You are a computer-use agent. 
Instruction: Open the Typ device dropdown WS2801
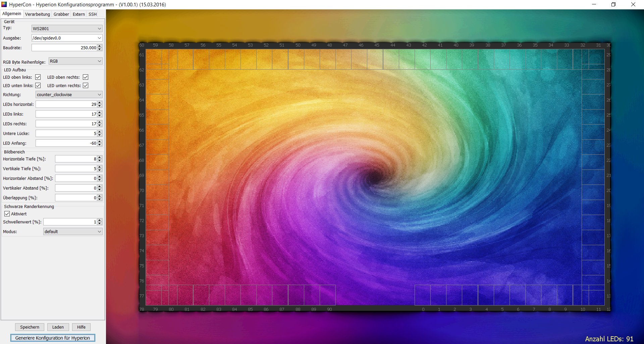tap(67, 28)
